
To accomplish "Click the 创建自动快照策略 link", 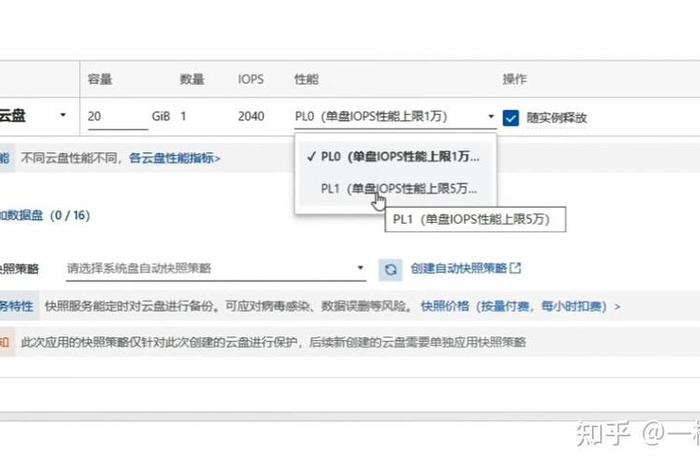I will (458, 268).
